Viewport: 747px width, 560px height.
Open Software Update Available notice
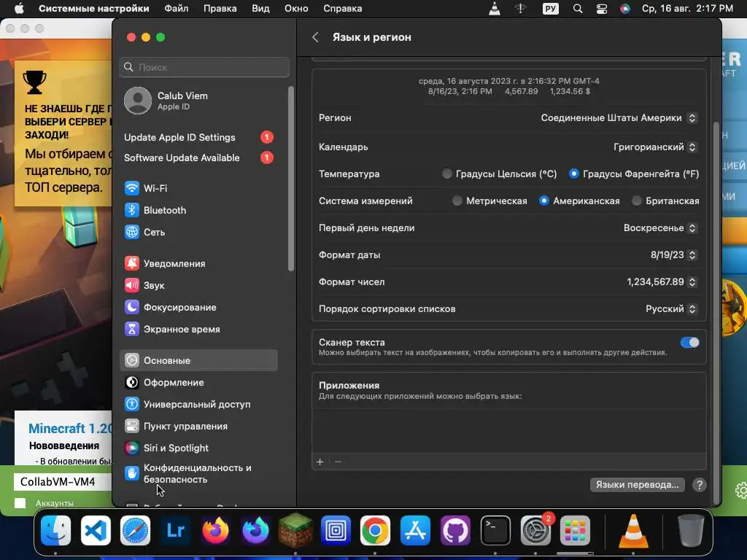(x=198, y=157)
